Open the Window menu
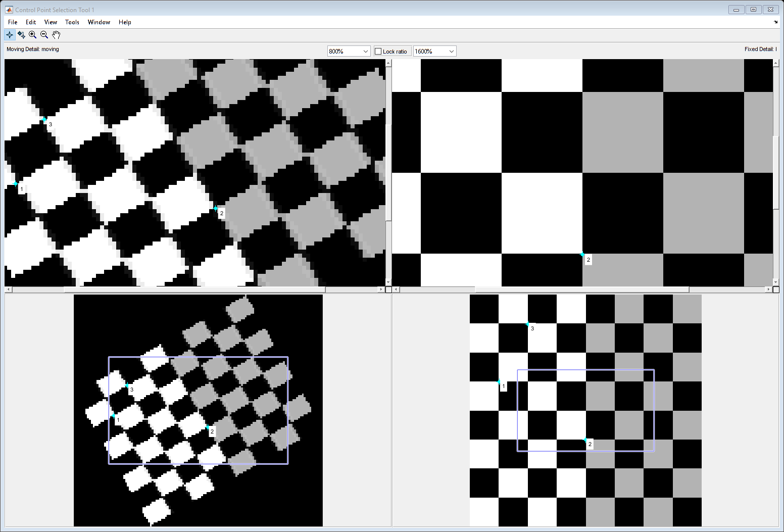 point(99,22)
